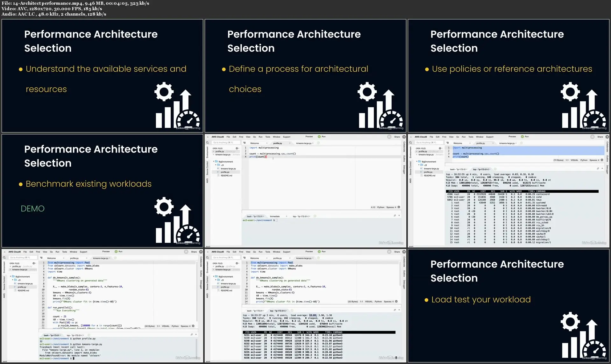This screenshot has width=611, height=364.
Task: Click green Run icon in the print(count) frame
Action: point(319,137)
